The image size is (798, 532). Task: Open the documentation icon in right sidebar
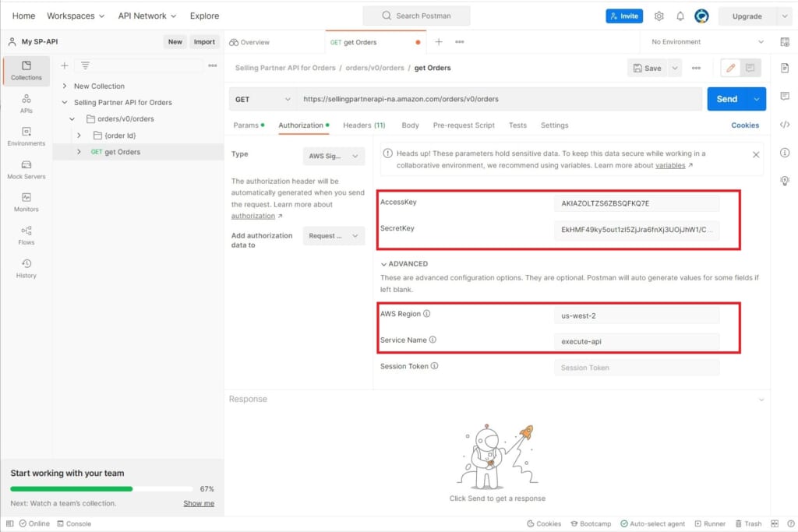pos(785,68)
